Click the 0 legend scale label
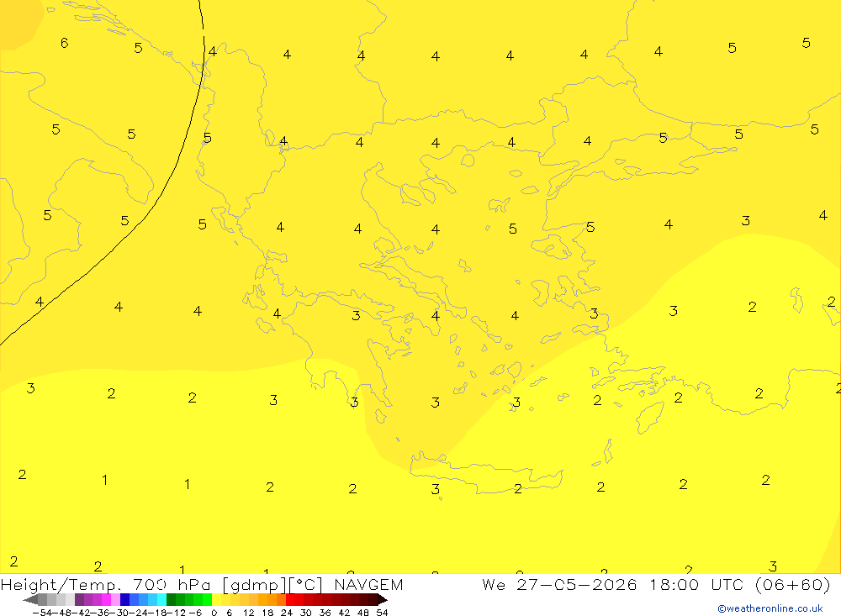Viewport: 841px width, 616px height. (214, 613)
